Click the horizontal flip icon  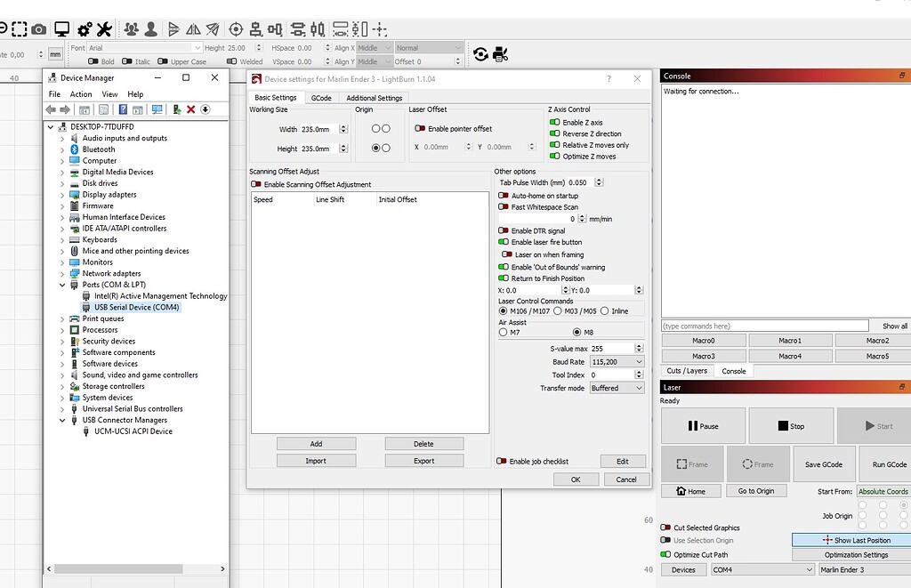coord(194,28)
